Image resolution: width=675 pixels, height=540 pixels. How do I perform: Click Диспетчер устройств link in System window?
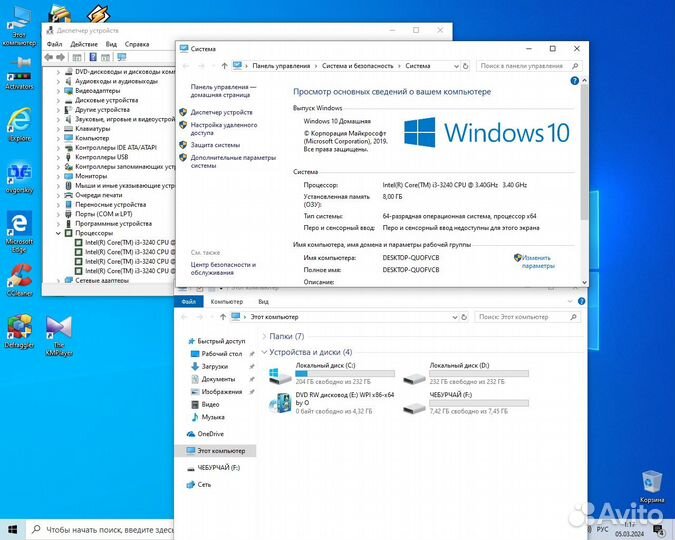click(x=221, y=112)
